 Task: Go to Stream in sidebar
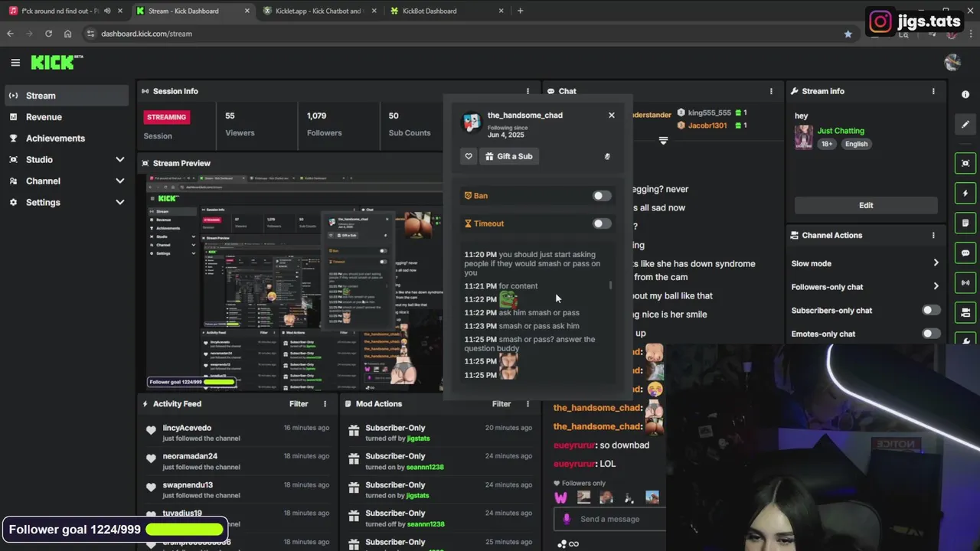click(x=67, y=96)
